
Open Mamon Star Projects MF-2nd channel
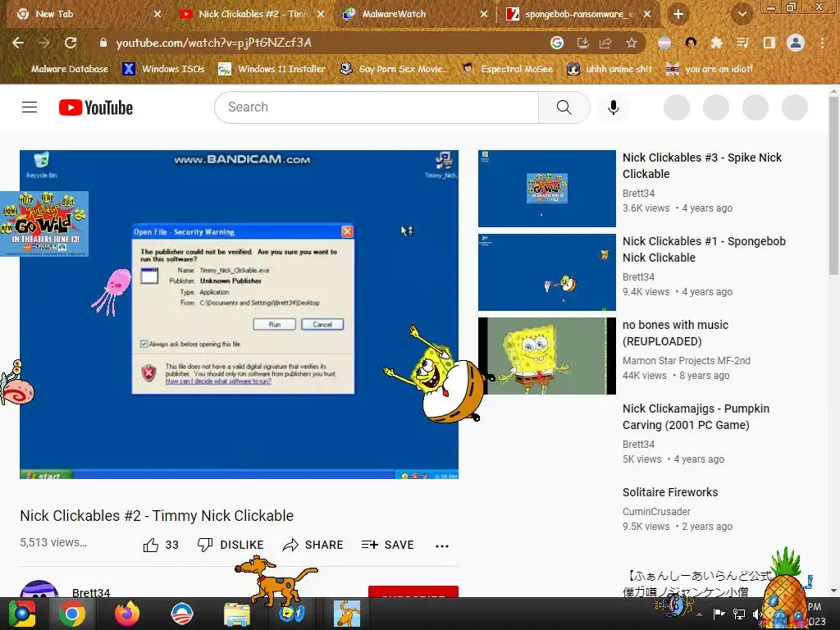[687, 361]
